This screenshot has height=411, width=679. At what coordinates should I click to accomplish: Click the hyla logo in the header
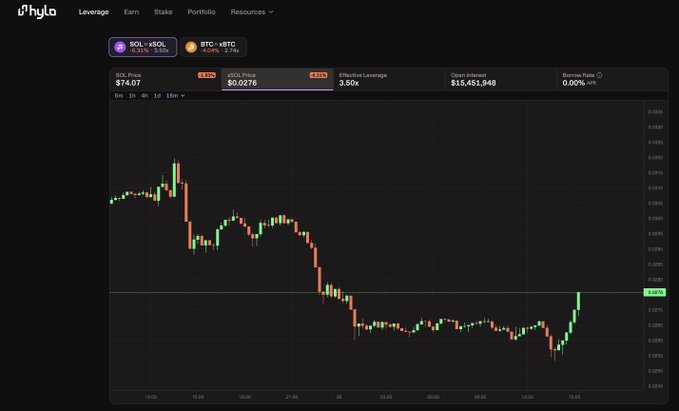[x=37, y=12]
